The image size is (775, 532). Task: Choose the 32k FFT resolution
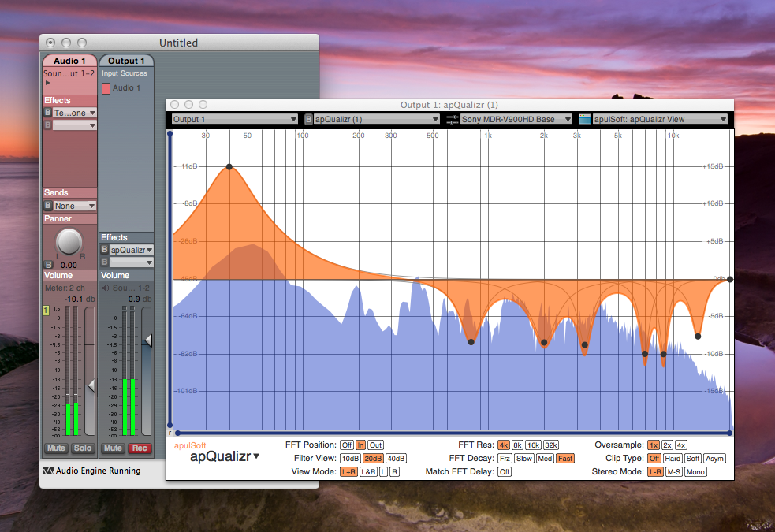pyautogui.click(x=551, y=445)
